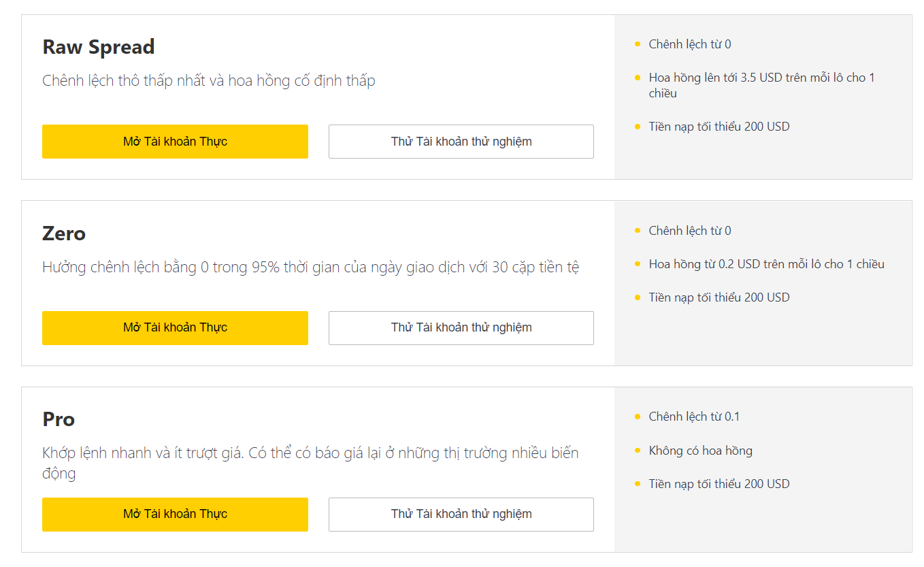This screenshot has height=567, width=924.
Task: Click 'Mở Tài khoản Thực' under Raw Spread
Action: point(175,142)
